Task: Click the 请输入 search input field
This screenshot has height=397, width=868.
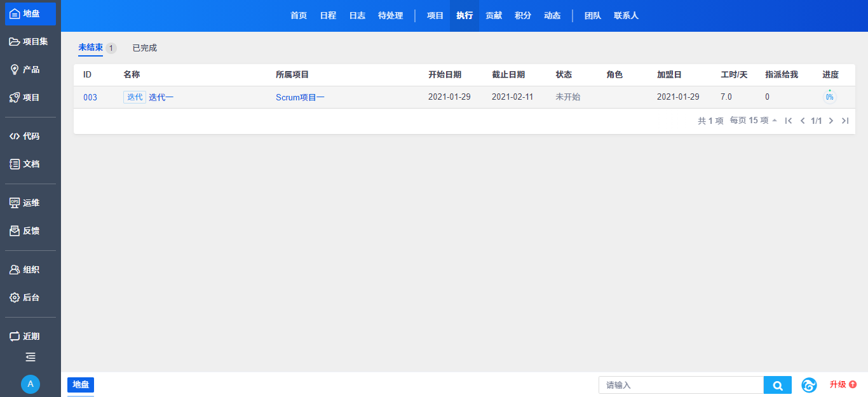Action: click(x=681, y=385)
